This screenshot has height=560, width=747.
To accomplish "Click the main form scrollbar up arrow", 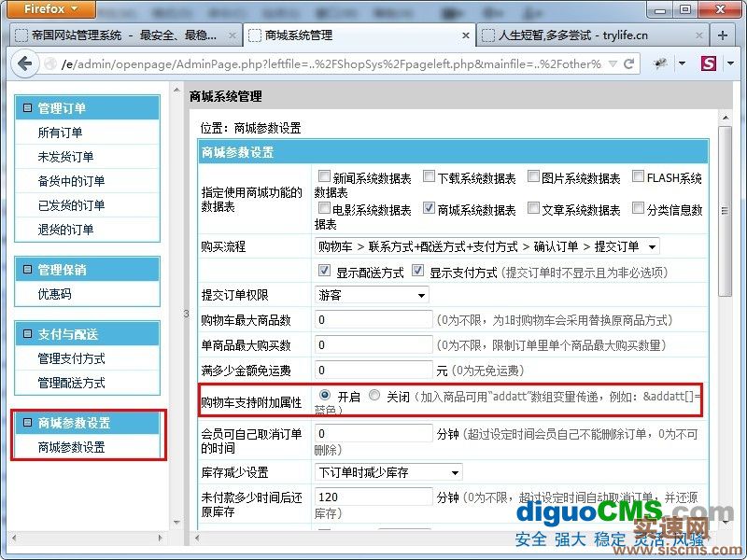I will click(725, 118).
